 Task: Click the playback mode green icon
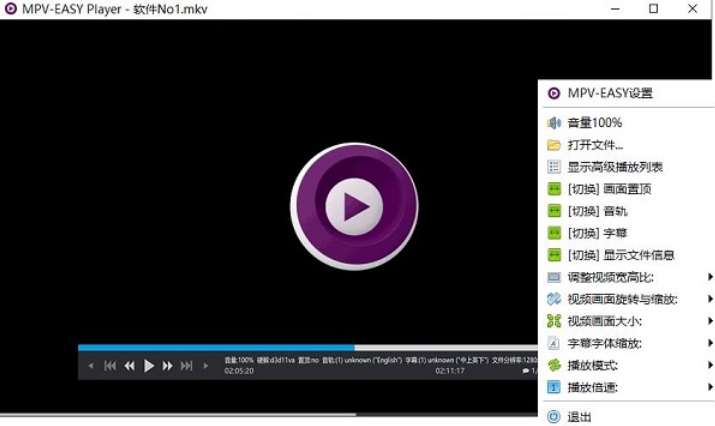[x=554, y=365]
